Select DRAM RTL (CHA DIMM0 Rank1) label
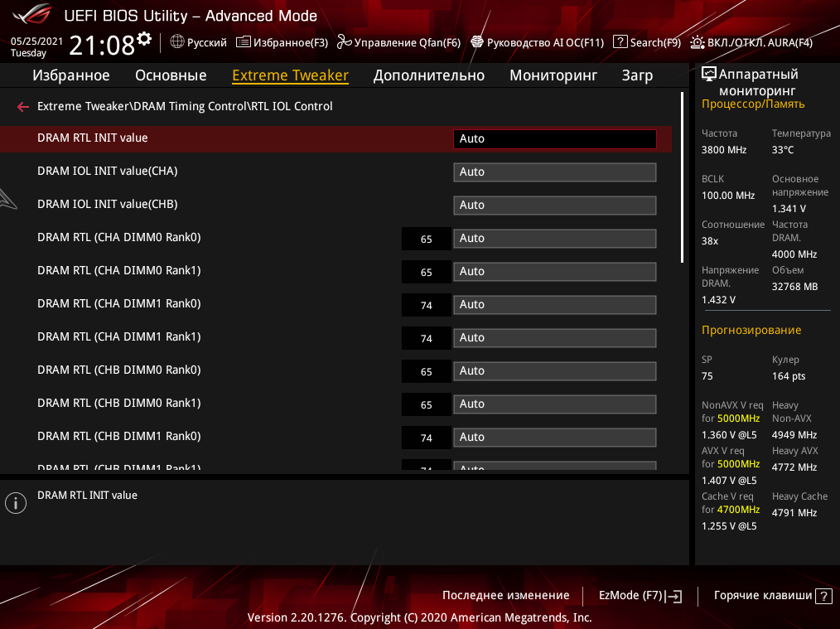Screen dimensions: 840x629 [x=119, y=270]
